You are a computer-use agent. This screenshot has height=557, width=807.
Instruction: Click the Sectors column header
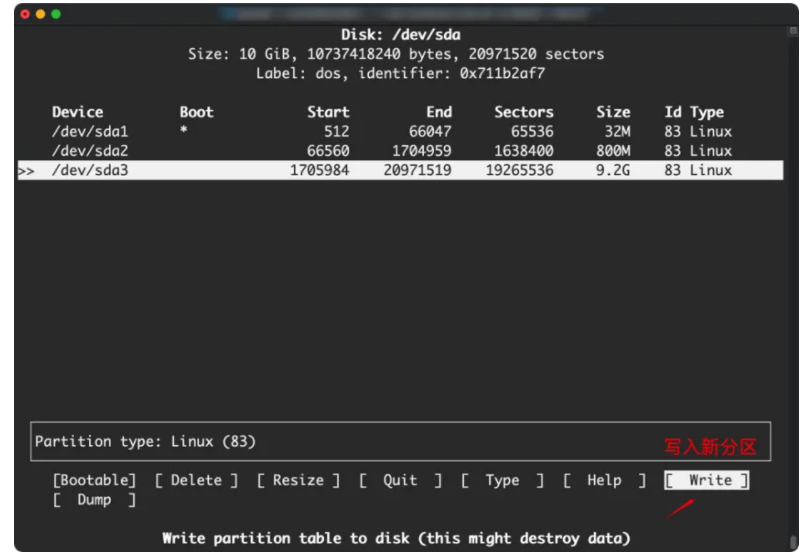[x=523, y=112]
